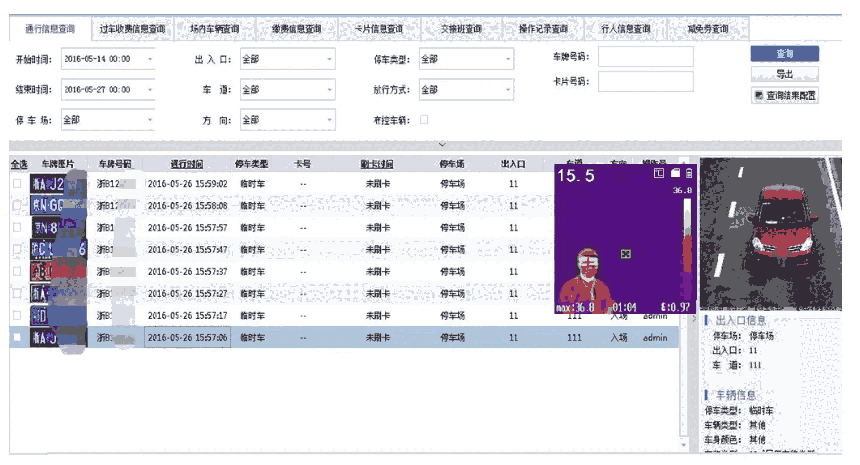The height and width of the screenshot is (465, 860).
Task: Click the 查询结果配置 settings icon
Action: 759,95
